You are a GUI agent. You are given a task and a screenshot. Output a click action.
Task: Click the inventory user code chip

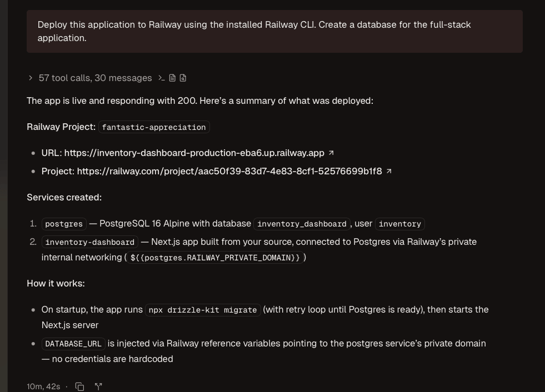coord(399,224)
